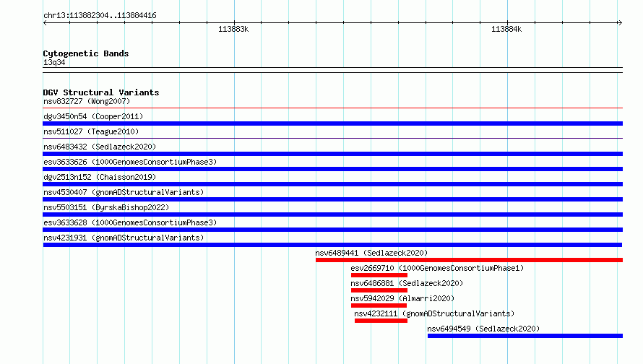Click the blue bar under esv3633628
Screen dimensions: 643x364
[x=332, y=230]
